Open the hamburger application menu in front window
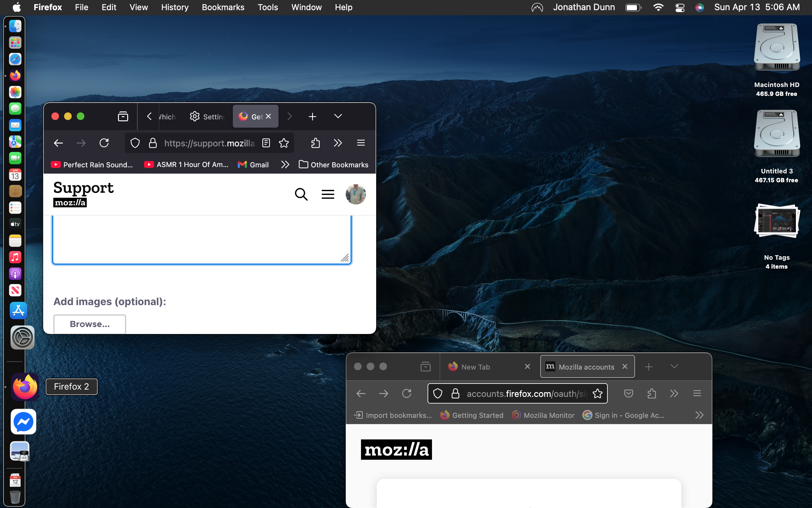This screenshot has width=812, height=508. pyautogui.click(x=361, y=143)
